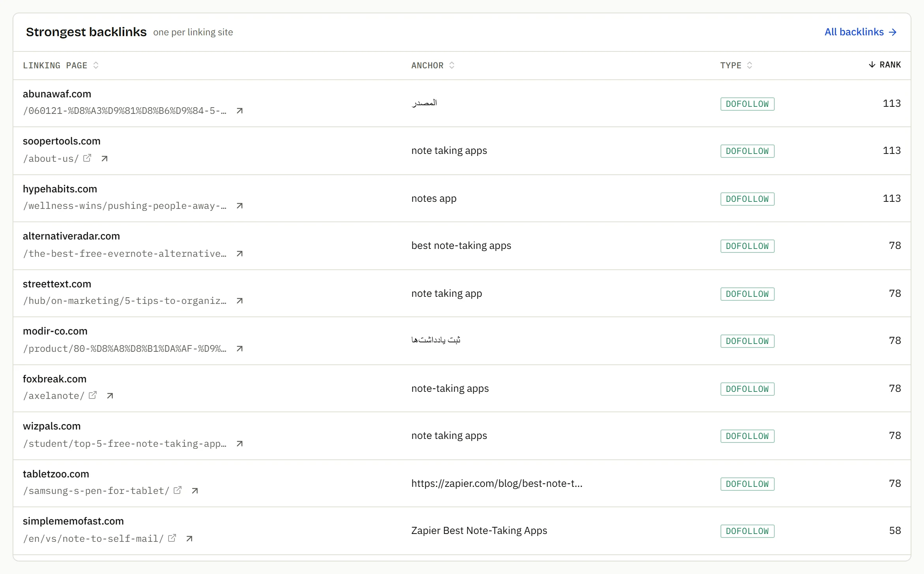
Task: Select streettext.com domain
Action: pyautogui.click(x=57, y=284)
